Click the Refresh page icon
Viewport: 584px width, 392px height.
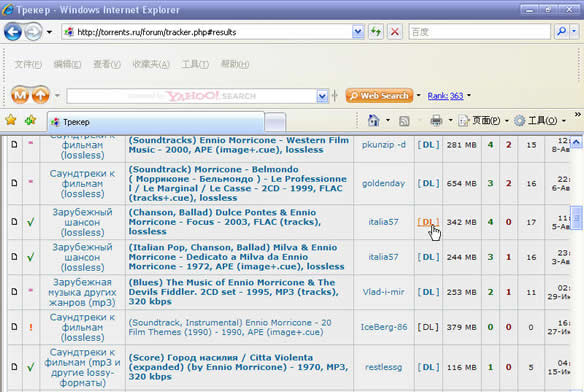pos(376,32)
